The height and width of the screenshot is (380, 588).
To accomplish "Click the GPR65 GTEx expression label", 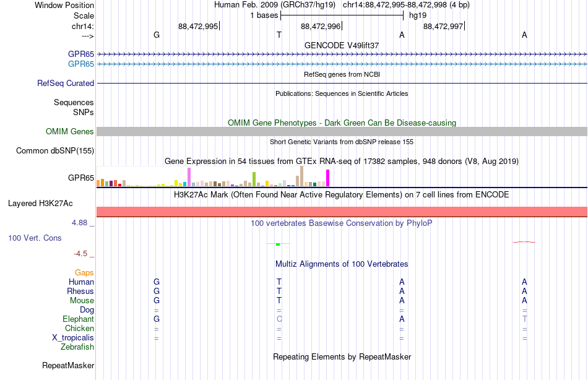I will point(81,178).
